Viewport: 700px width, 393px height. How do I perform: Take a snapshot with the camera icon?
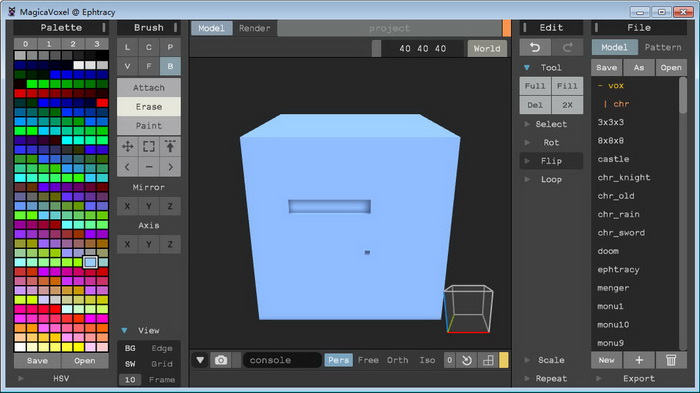click(x=221, y=360)
